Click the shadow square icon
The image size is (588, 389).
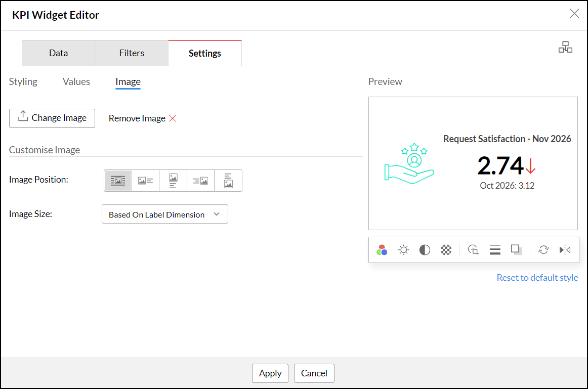[x=516, y=249]
